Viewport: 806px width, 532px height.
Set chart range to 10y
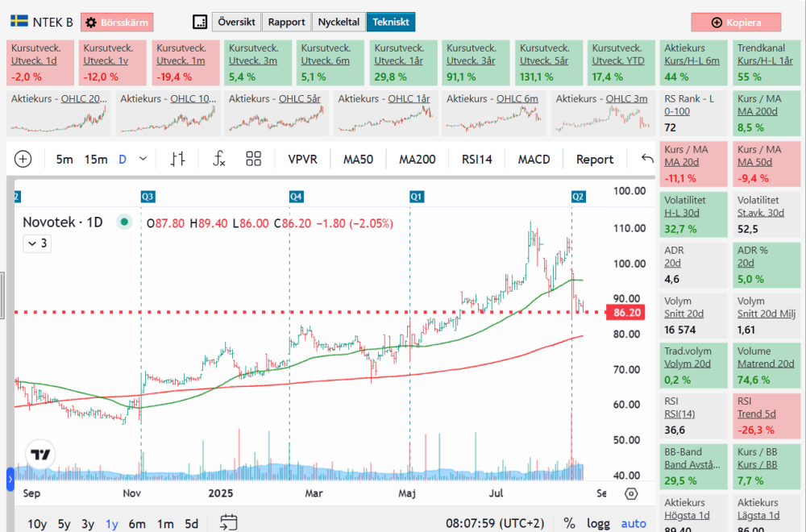pos(36,524)
